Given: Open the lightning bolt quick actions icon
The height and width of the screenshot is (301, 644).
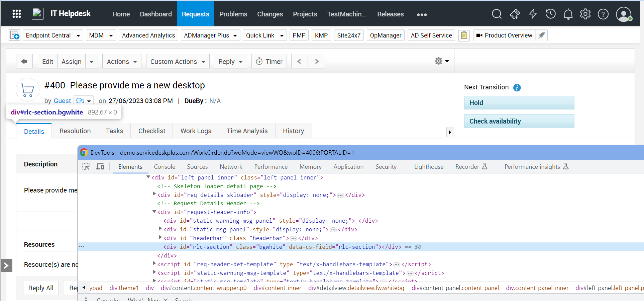Looking at the screenshot, I should (533, 14).
